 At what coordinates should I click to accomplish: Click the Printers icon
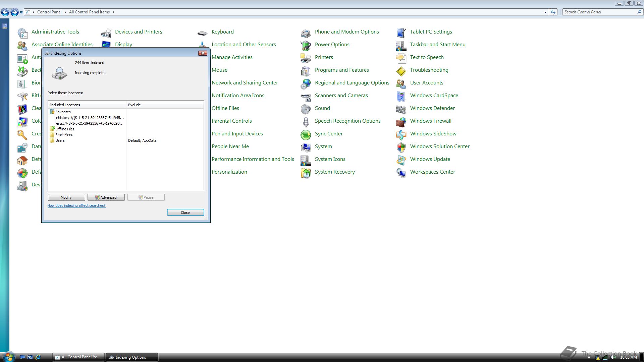tap(306, 58)
